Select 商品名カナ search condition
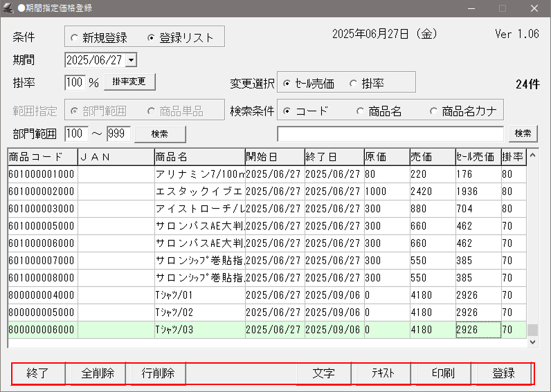 tap(434, 111)
